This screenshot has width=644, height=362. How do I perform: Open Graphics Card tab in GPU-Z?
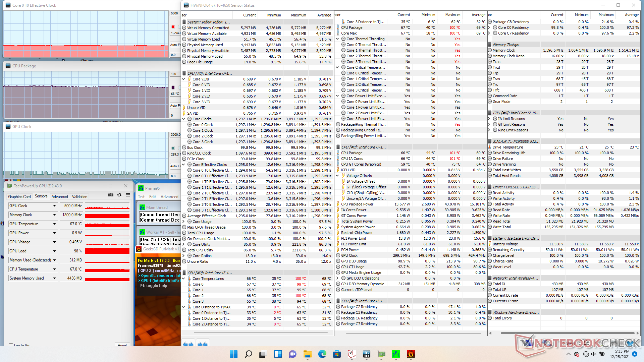point(19,197)
